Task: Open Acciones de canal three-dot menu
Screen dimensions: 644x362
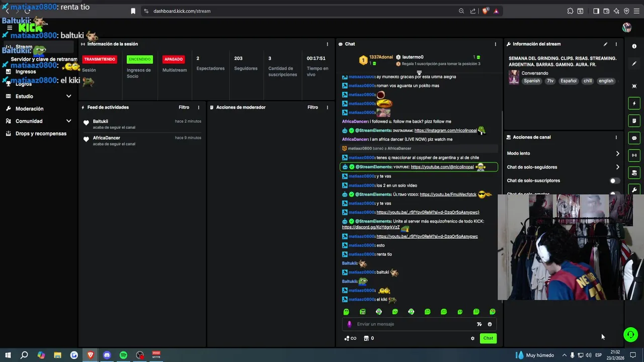Action: (x=616, y=137)
